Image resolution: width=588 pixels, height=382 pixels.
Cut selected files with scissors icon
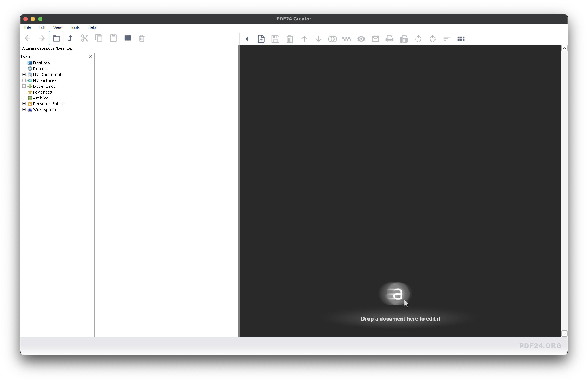click(85, 38)
